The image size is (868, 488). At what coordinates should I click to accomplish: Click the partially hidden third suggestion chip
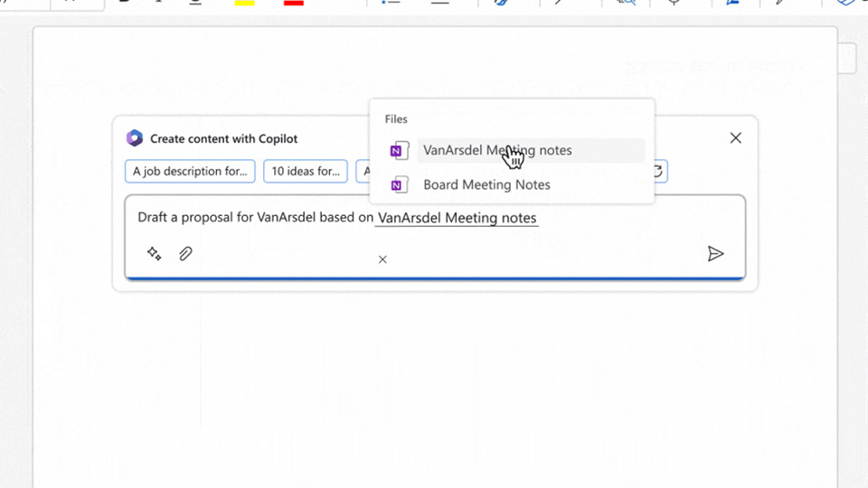point(363,171)
